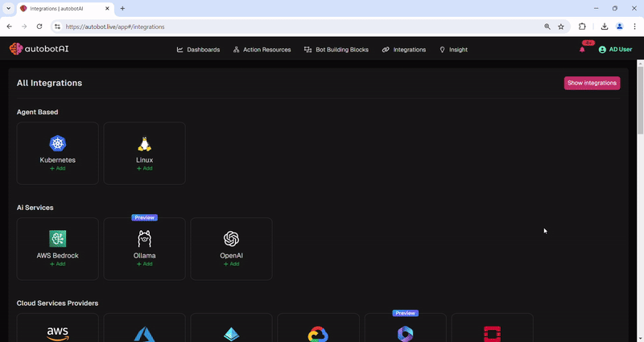Open the Insight menu
644x342 pixels.
coord(453,50)
